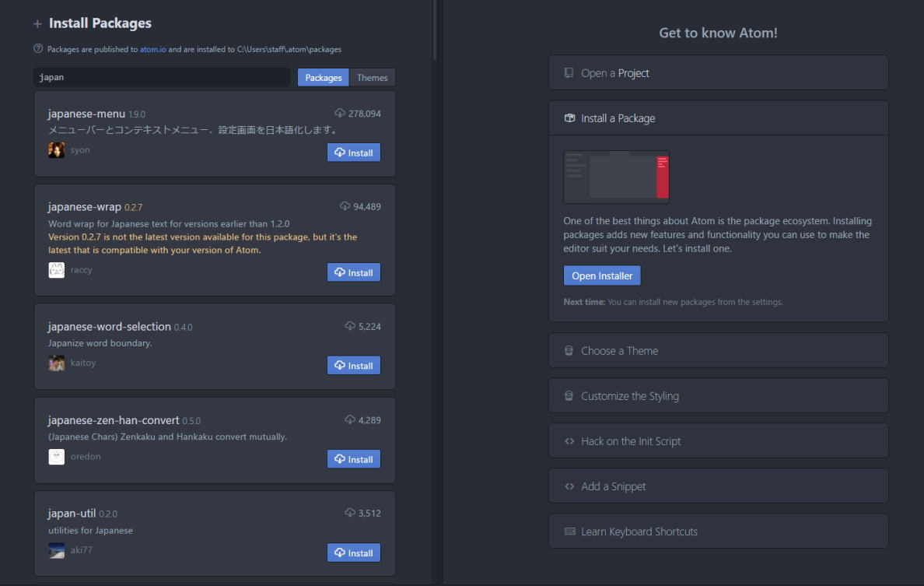Image resolution: width=924 pixels, height=586 pixels.
Task: Click download count icon next to 5,224
Action: [350, 325]
